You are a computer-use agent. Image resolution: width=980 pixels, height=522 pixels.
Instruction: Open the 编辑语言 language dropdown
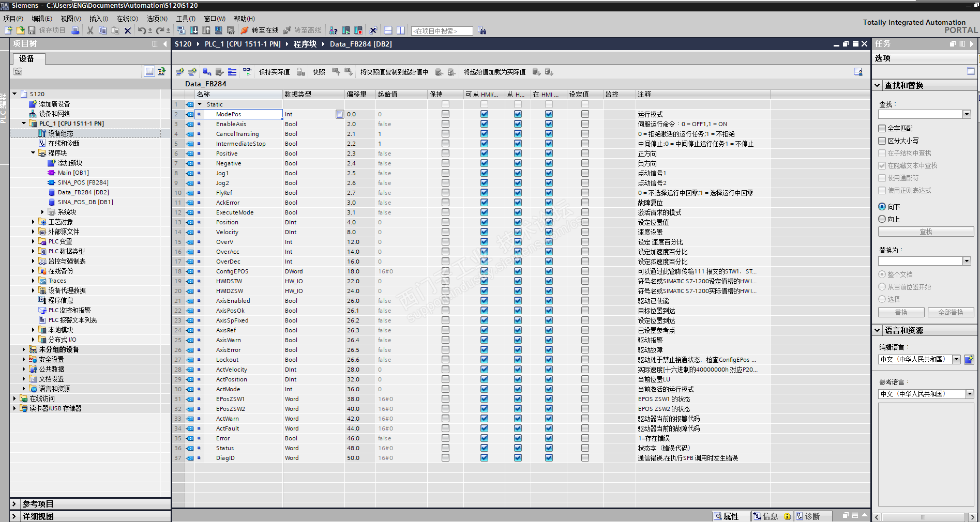[x=957, y=360]
